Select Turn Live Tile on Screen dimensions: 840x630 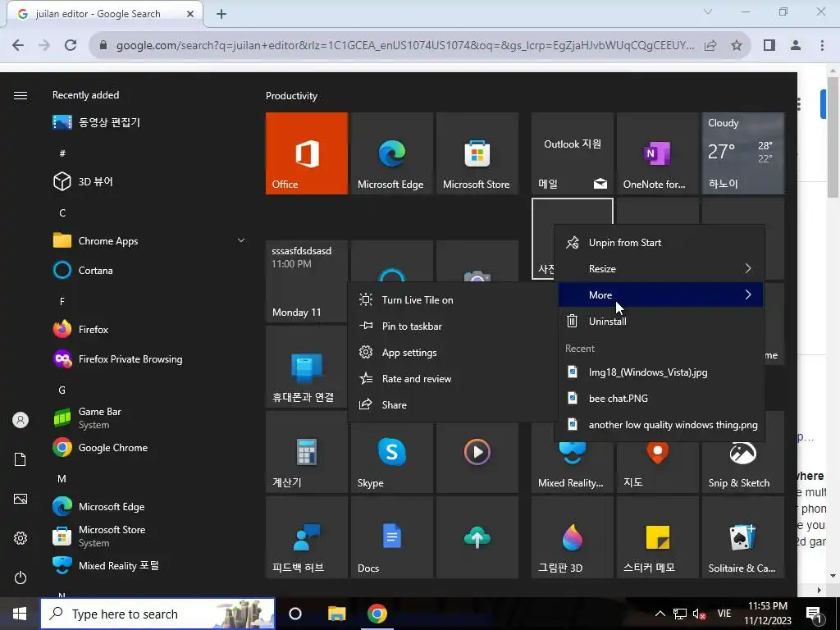pyautogui.click(x=452, y=300)
